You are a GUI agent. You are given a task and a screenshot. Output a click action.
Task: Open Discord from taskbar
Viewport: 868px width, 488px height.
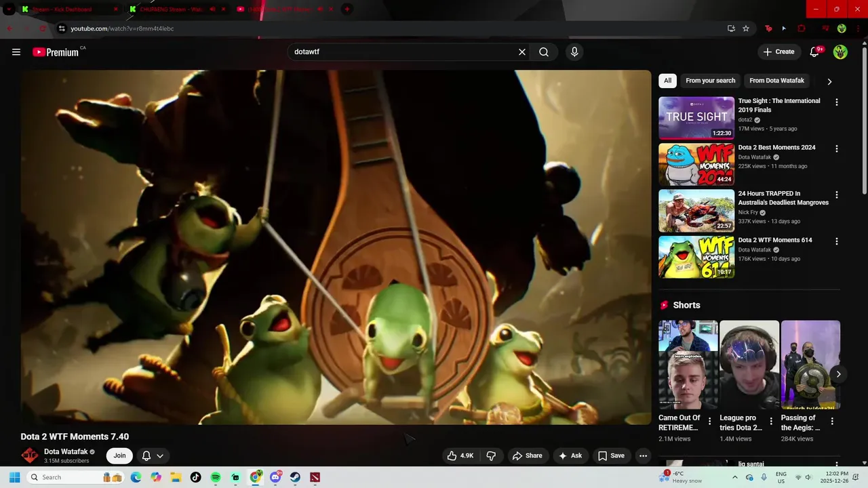click(x=275, y=477)
